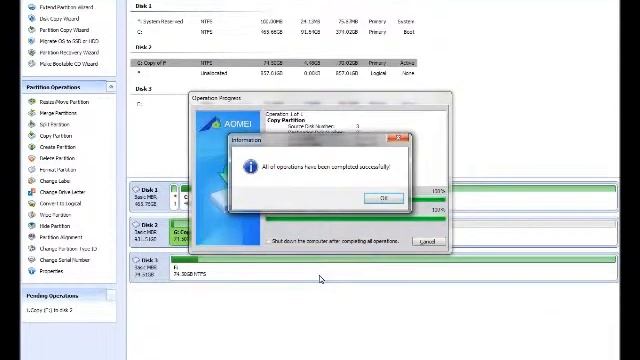The width and height of the screenshot is (640, 360).
Task: Open the Partition Alignment icon
Action: coord(32,237)
